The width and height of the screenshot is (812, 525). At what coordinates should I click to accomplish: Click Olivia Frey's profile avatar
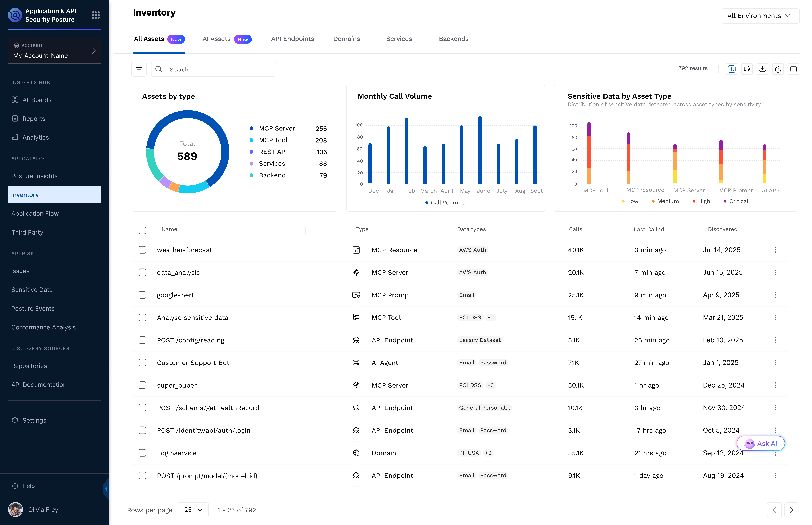[15, 509]
